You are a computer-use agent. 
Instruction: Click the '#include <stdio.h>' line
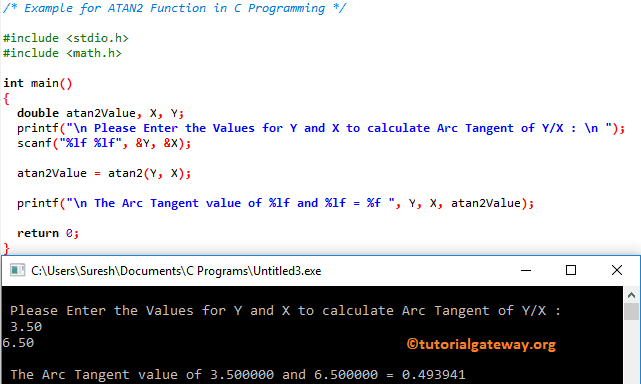pos(66,38)
